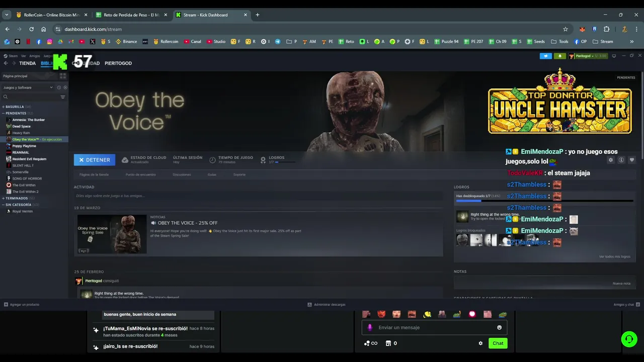Open Amigos y chat
Image resolution: width=644 pixels, height=362 pixels.
point(626,305)
